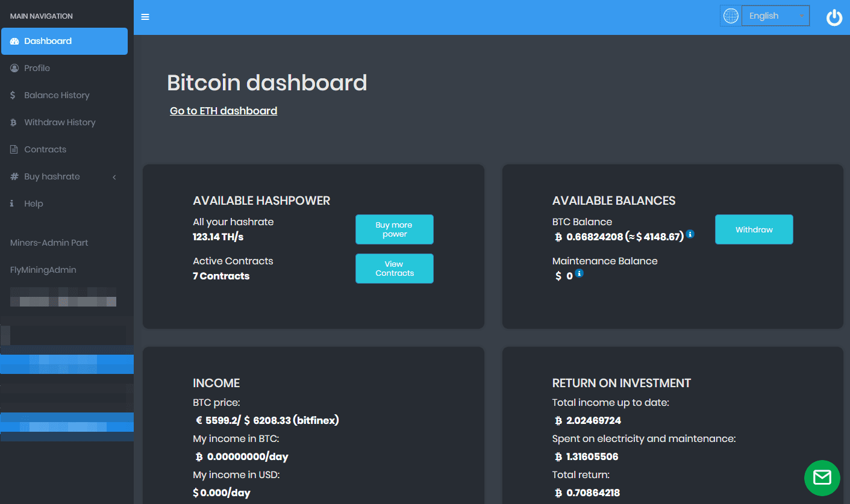Screen dimensions: 850x504
Task: Click the 123.14 TH/s hashrate value
Action: tap(218, 237)
